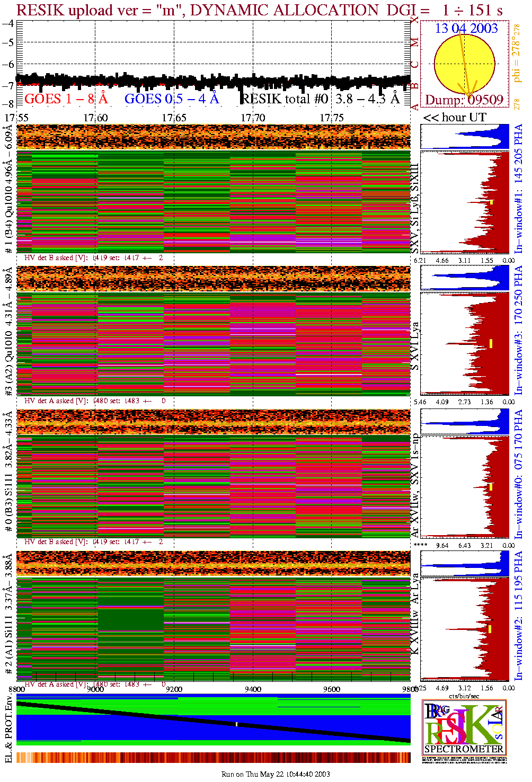532x782 pixels.
Task: Click the yellow solar disk diagram
Action: [x=464, y=64]
